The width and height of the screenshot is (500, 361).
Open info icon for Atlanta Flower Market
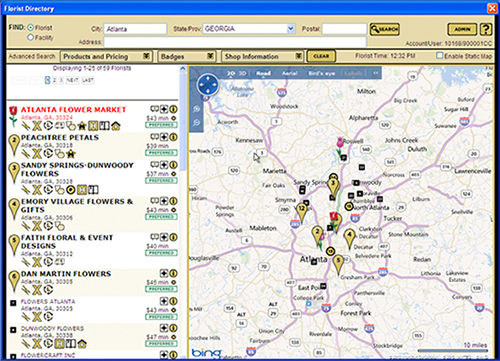[173, 109]
